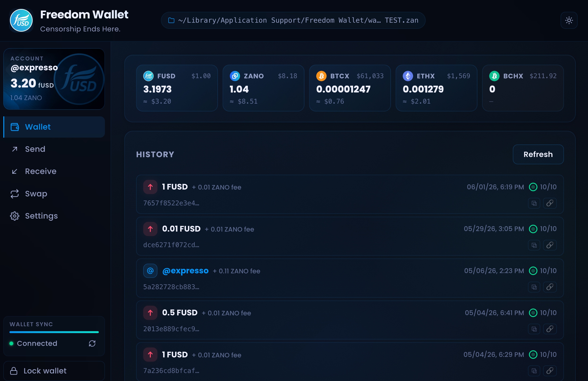Click the Freedom Wallet fUSD logo
588x381 pixels.
click(21, 20)
